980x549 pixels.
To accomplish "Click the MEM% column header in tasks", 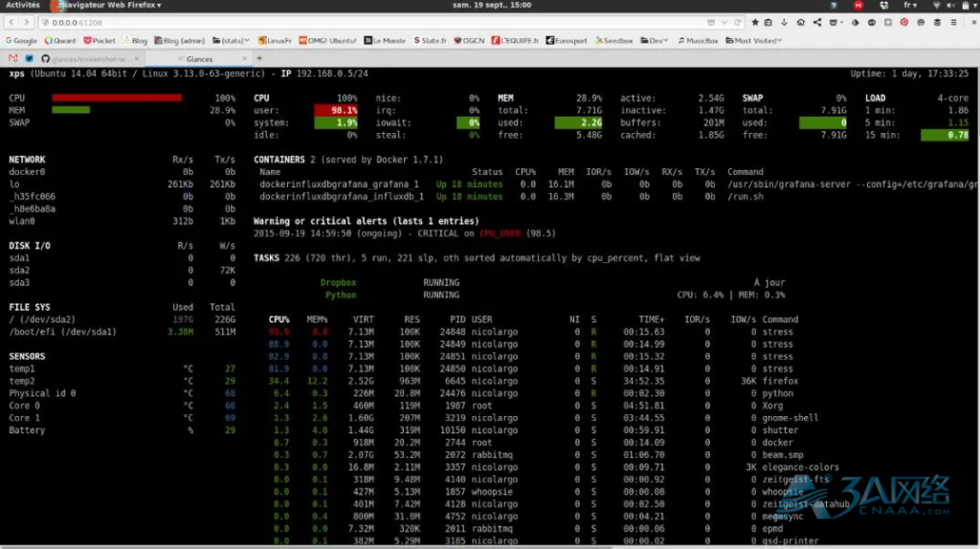I will pos(317,319).
